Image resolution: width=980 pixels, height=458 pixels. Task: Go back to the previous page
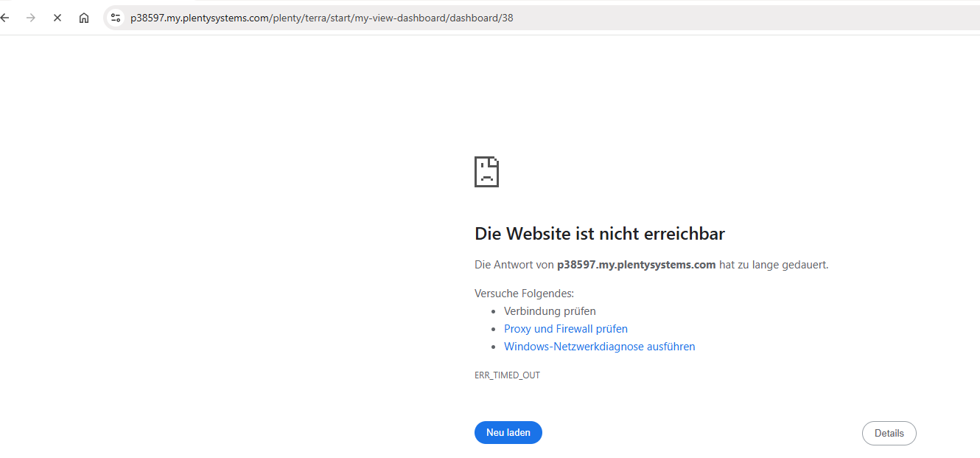tap(5, 18)
